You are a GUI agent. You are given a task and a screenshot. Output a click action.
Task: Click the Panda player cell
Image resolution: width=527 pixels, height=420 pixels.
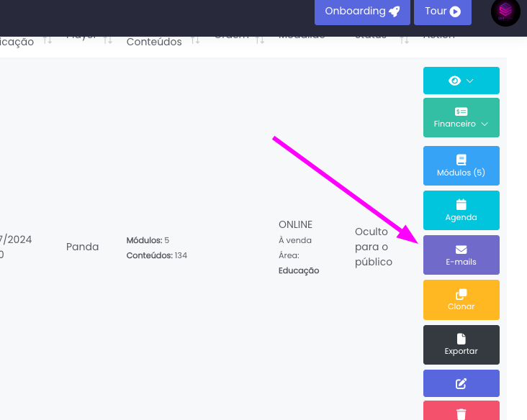pos(82,247)
